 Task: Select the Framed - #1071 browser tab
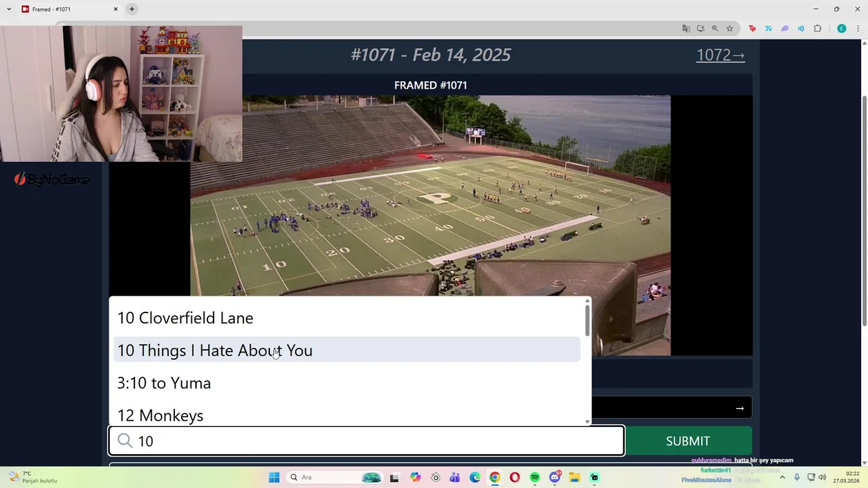69,9
